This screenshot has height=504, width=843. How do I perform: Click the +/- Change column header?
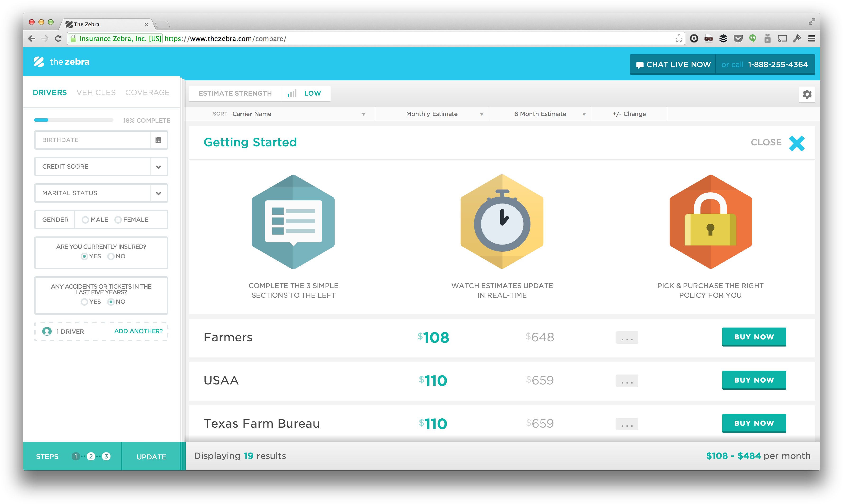pos(629,114)
